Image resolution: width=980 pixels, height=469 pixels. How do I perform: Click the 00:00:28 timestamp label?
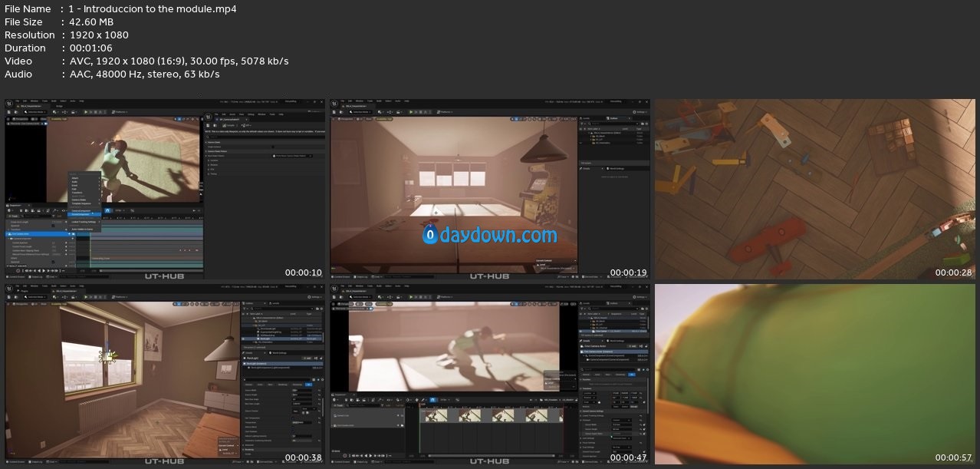(954, 272)
